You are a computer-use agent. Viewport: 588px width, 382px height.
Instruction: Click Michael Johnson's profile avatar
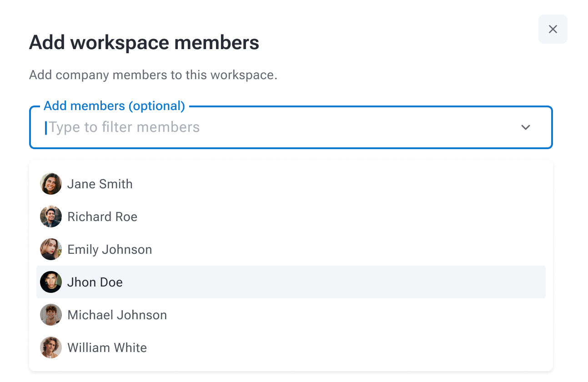tap(51, 315)
